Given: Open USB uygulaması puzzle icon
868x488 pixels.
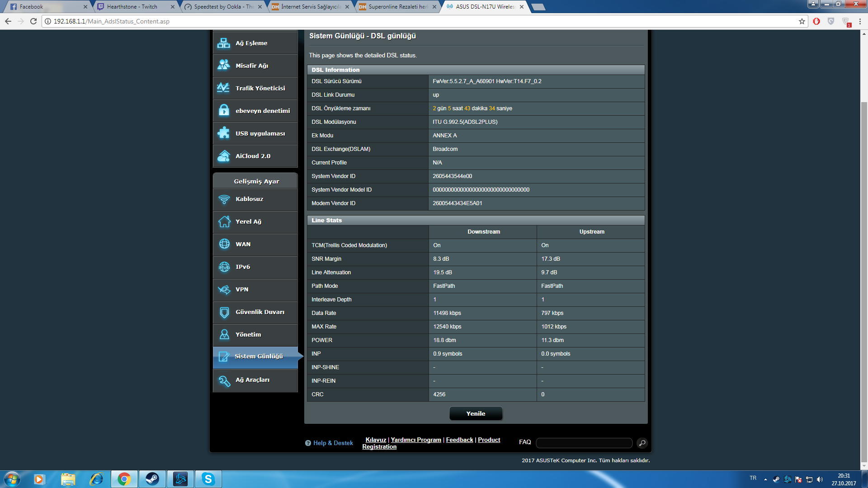Looking at the screenshot, I should [224, 133].
